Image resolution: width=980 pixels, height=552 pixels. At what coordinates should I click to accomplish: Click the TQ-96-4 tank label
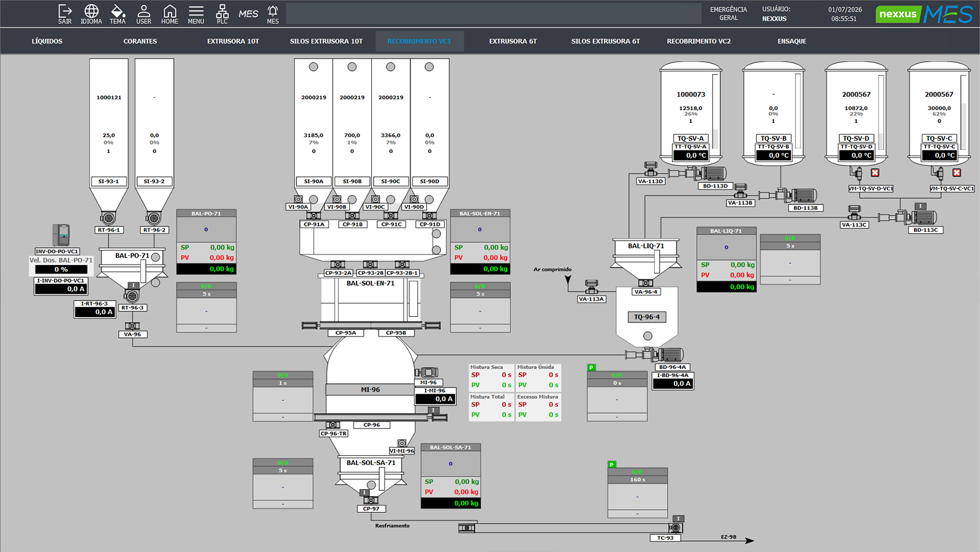(x=647, y=317)
